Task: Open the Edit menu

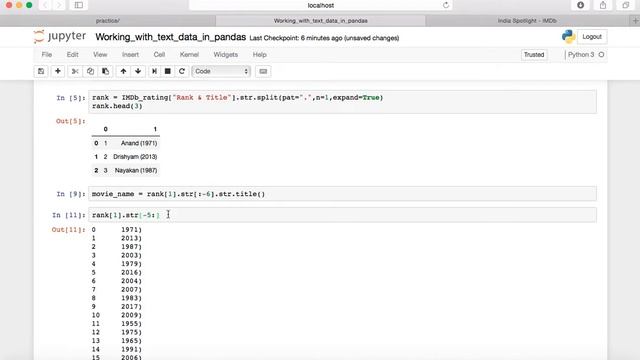Action: point(72,55)
